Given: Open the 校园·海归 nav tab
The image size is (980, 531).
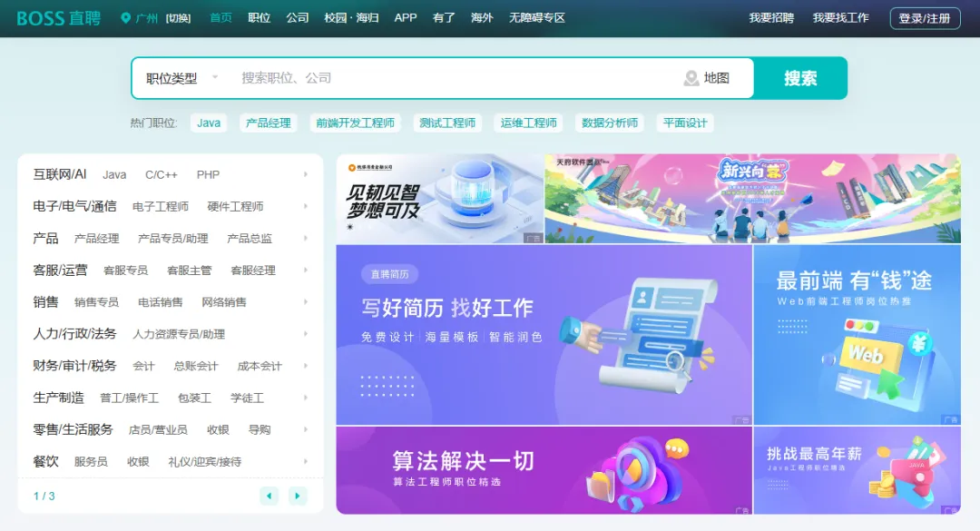Looking at the screenshot, I should pyautogui.click(x=351, y=18).
